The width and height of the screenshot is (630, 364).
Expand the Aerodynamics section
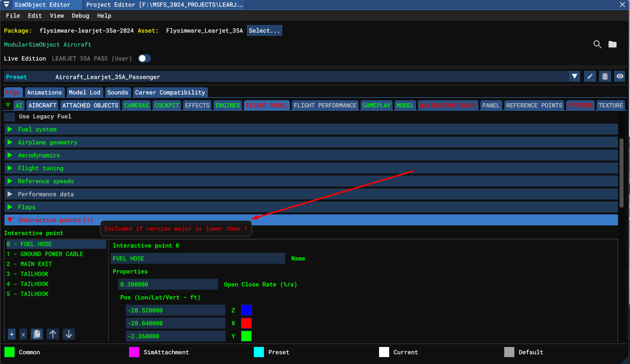(311, 155)
